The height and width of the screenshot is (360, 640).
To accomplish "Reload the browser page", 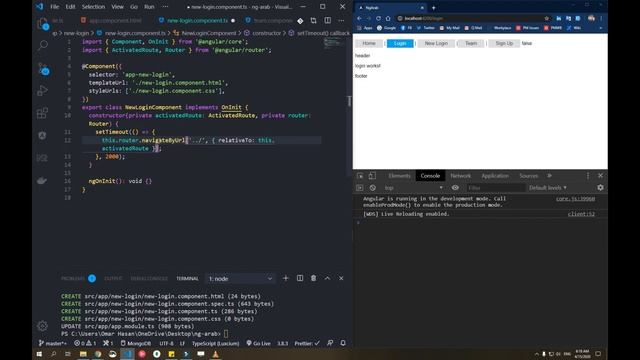I will (x=378, y=18).
